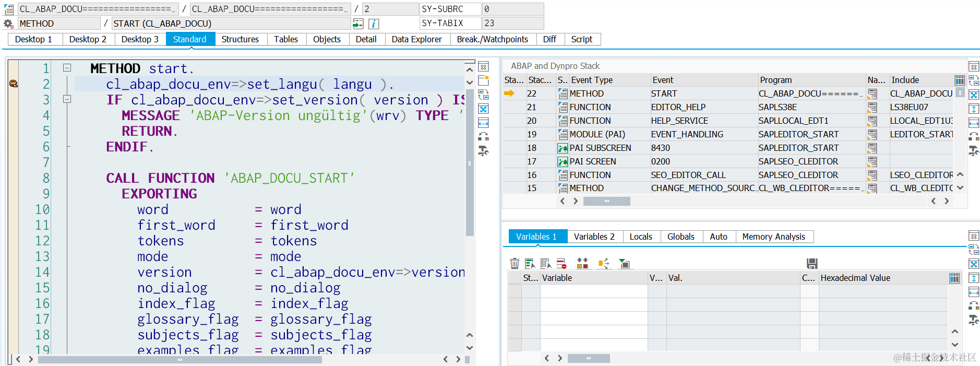The width and height of the screenshot is (980, 366).
Task: Open the blue info icon next to START field
Action: point(374,23)
